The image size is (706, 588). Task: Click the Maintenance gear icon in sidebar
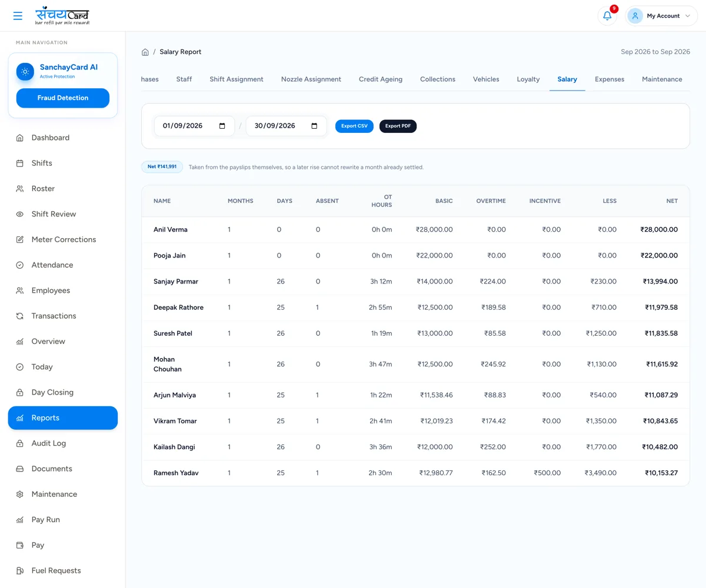[19, 495]
